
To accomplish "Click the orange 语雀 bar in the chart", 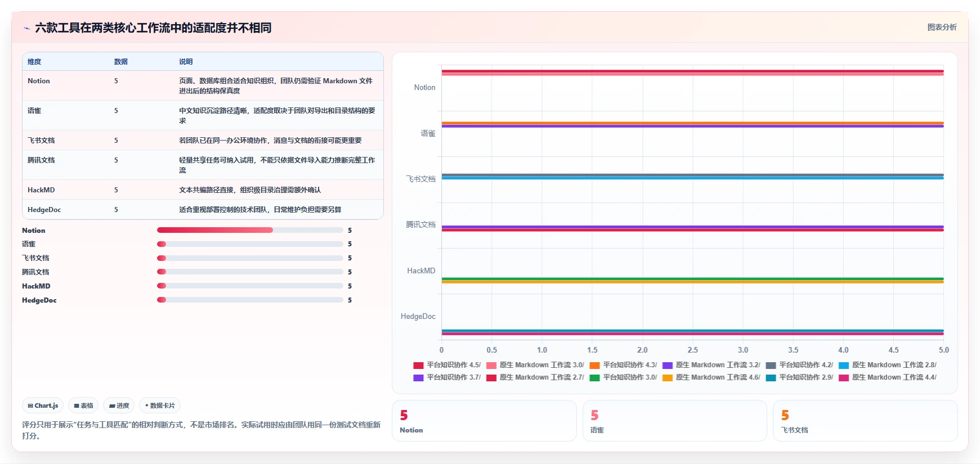I will (692, 123).
